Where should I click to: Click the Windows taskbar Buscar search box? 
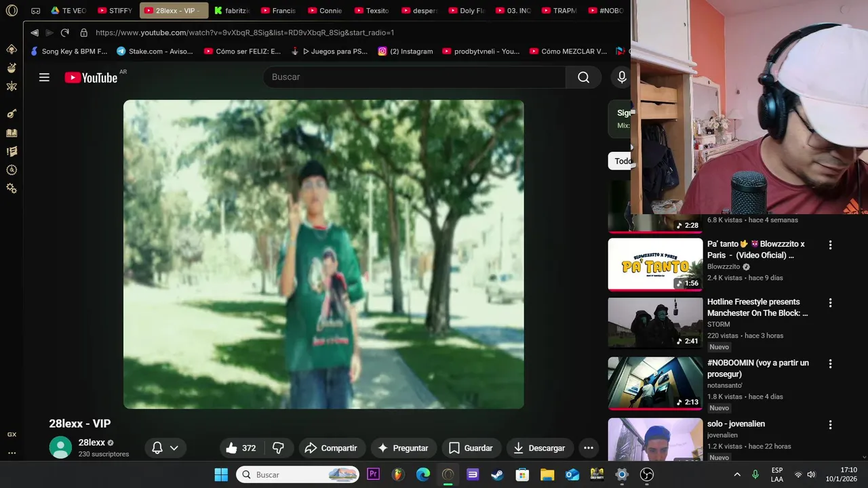point(298,474)
